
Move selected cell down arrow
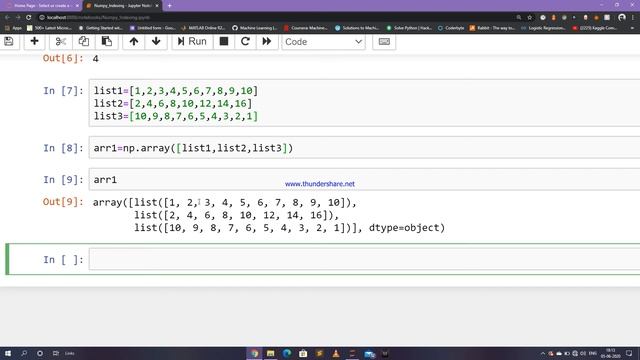[x=156, y=42]
